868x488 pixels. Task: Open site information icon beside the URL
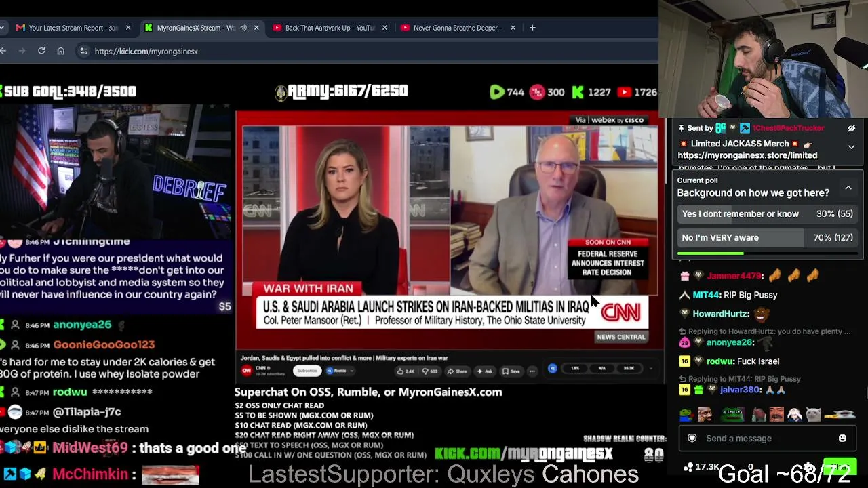point(83,51)
